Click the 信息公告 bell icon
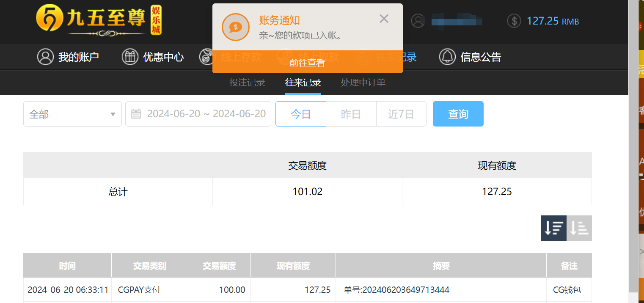 (447, 57)
